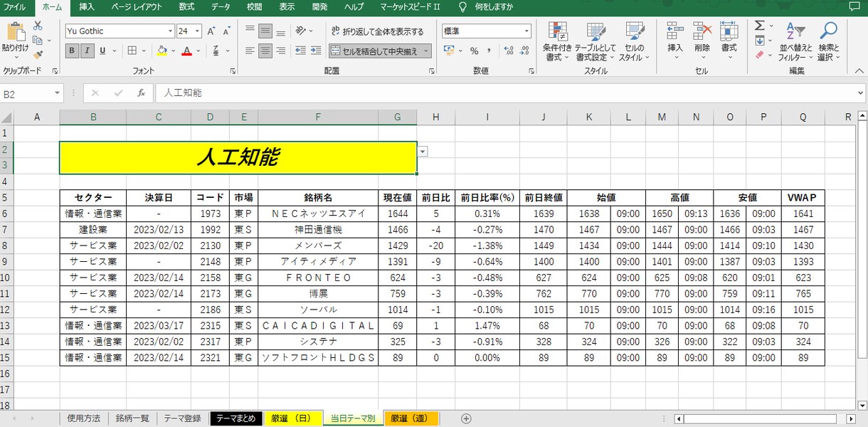Click the Cut scissors icon
The image size is (868, 427).
coord(37,26)
